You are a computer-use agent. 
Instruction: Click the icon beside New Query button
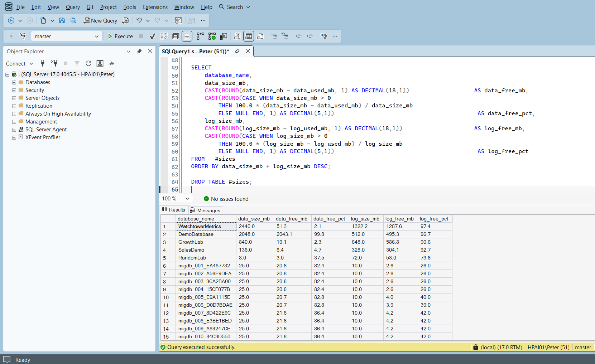[x=125, y=20]
